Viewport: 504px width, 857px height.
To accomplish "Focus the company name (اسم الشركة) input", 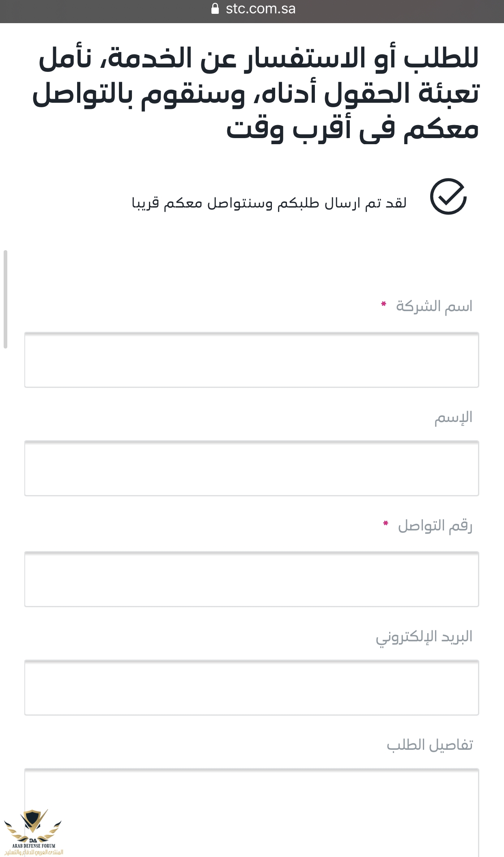I will (x=252, y=360).
